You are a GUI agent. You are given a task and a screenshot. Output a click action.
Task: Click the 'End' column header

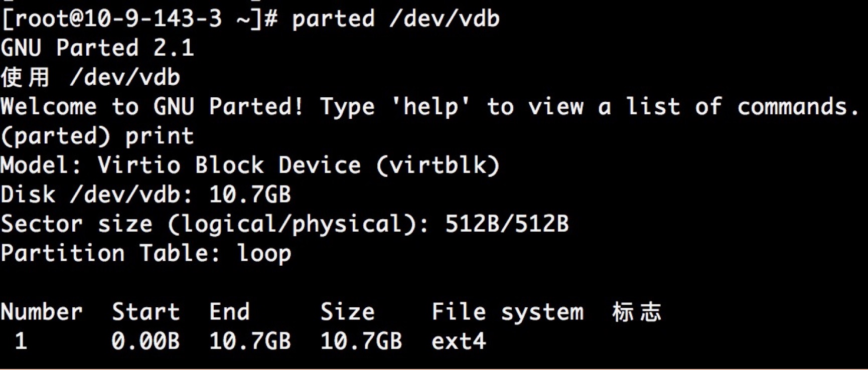229,312
